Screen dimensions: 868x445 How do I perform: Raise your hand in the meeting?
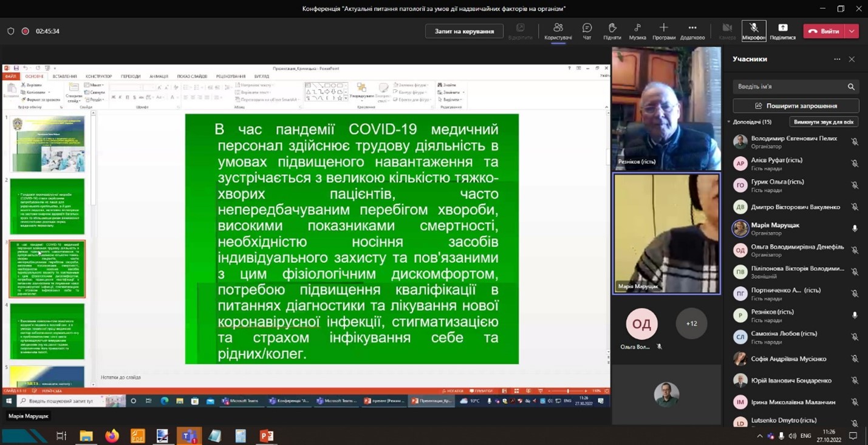click(x=612, y=31)
